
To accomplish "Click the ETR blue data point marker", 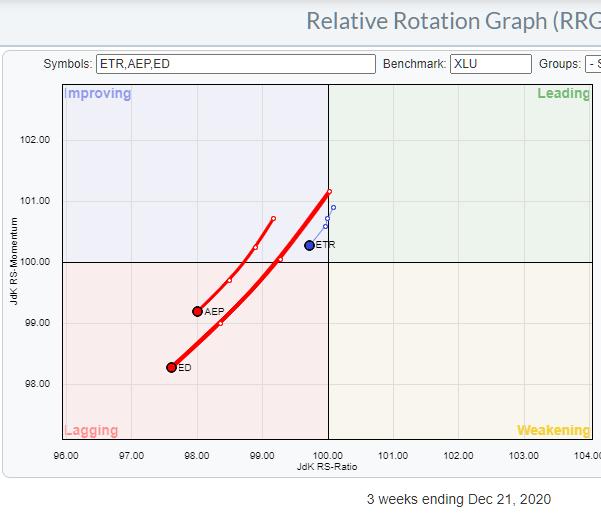I will (310, 245).
